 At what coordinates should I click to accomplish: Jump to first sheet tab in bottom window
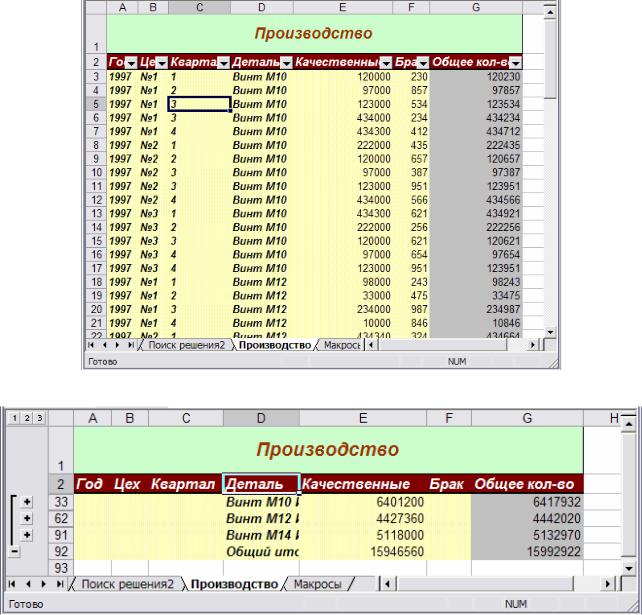pos(12,584)
